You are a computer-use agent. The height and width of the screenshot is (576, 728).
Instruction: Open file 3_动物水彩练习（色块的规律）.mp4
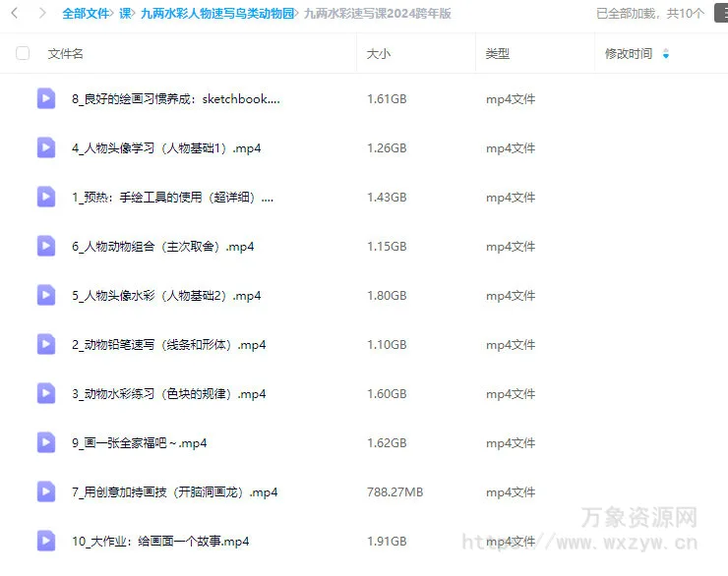[168, 394]
